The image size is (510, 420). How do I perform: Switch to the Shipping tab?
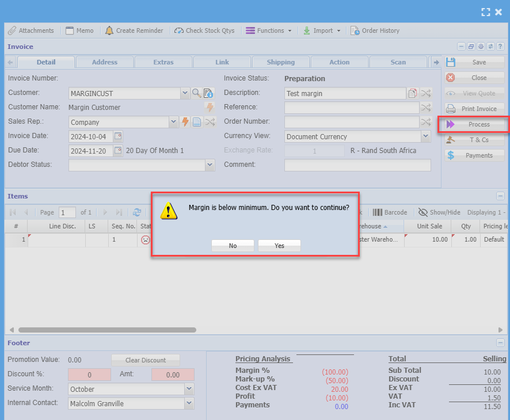click(281, 62)
